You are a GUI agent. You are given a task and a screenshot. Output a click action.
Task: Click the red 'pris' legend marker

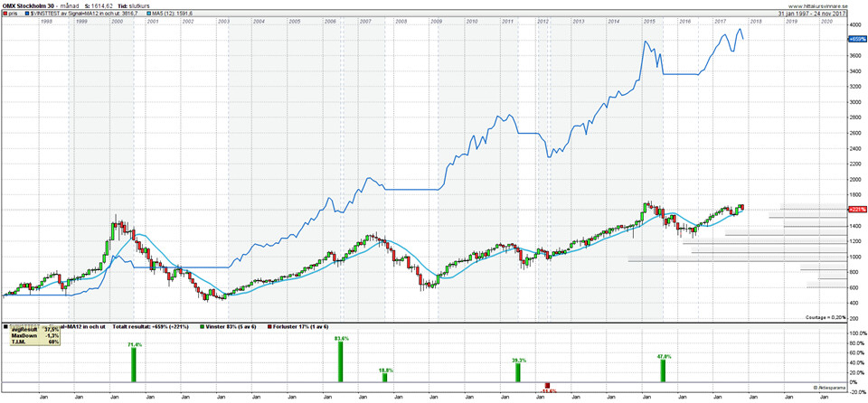click(x=5, y=14)
